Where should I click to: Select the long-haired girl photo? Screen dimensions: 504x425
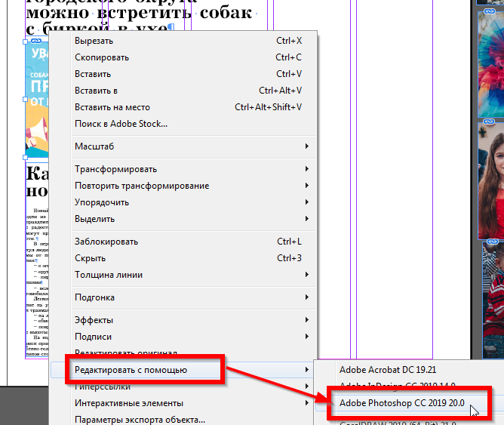[x=491, y=182]
